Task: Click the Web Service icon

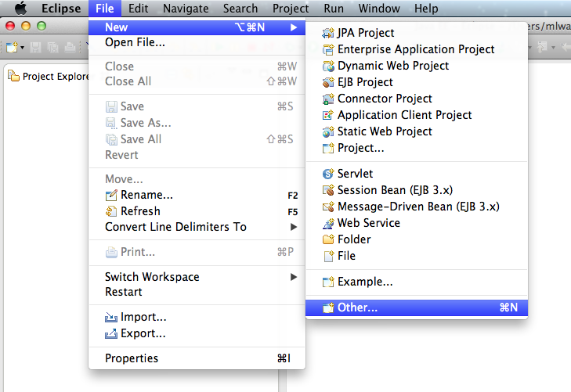Action: [327, 223]
